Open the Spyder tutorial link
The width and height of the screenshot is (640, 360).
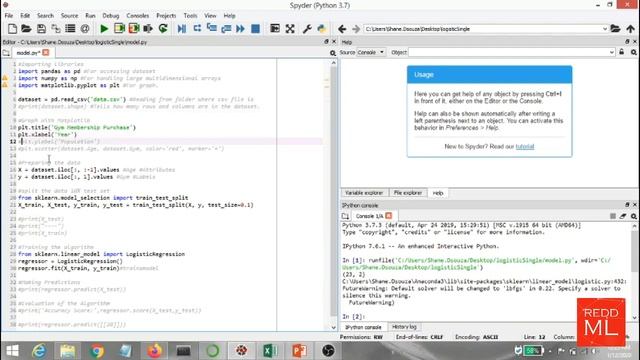(x=524, y=147)
